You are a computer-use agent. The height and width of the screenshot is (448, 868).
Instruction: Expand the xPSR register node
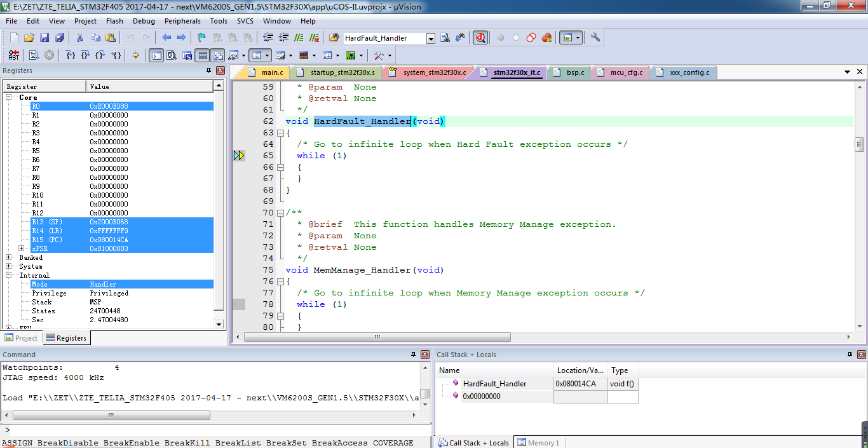(22, 248)
